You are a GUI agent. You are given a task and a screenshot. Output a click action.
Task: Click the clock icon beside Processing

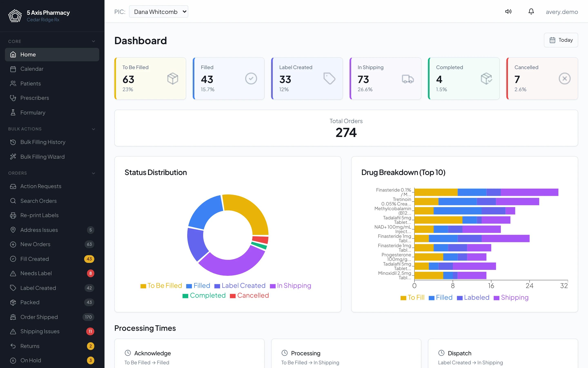pos(285,353)
